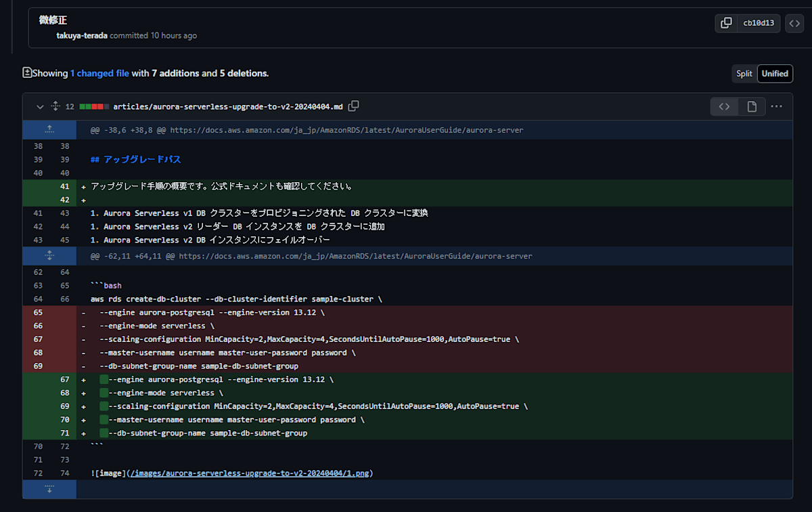Expand hidden lines below line 74
Viewport: 812px width, 512px height.
[49, 490]
